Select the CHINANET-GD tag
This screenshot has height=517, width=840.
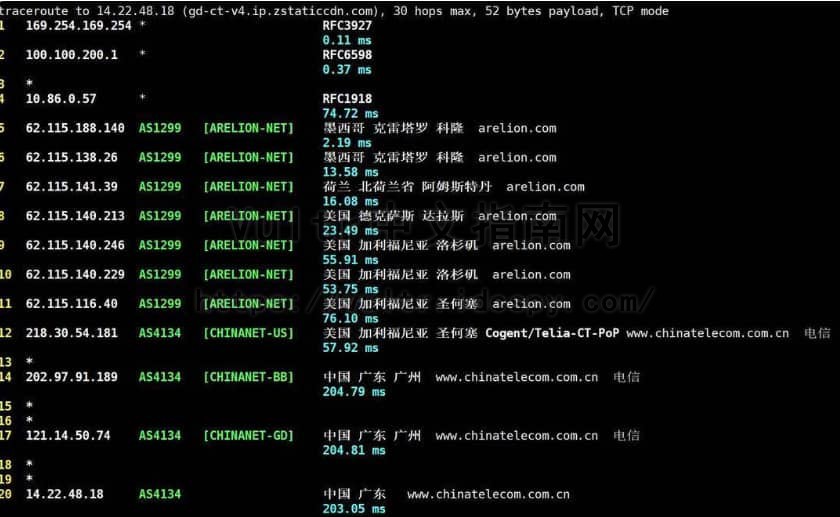pyautogui.click(x=249, y=436)
